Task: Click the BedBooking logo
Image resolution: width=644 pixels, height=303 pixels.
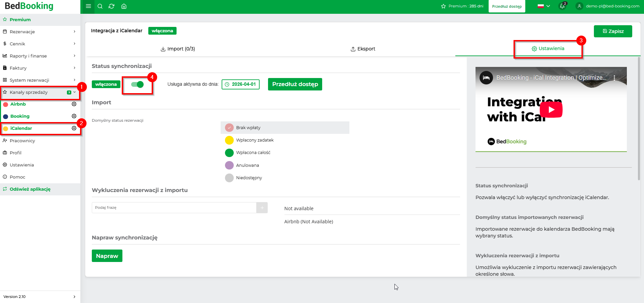Action: [x=29, y=6]
